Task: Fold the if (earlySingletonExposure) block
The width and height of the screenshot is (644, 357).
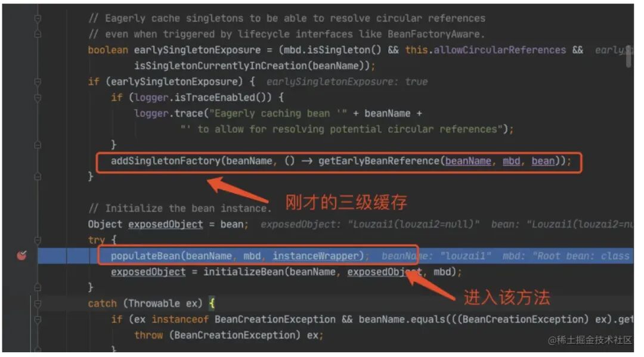Action: (38, 82)
